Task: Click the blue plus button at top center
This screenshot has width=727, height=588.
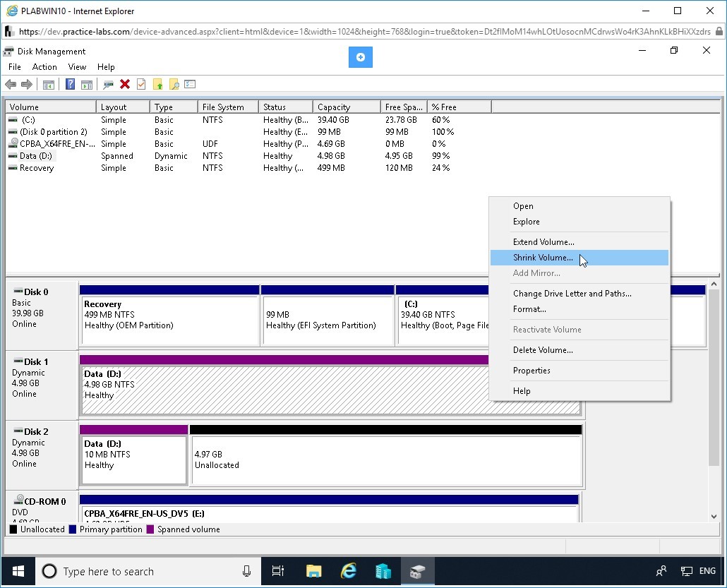Action: coord(360,57)
